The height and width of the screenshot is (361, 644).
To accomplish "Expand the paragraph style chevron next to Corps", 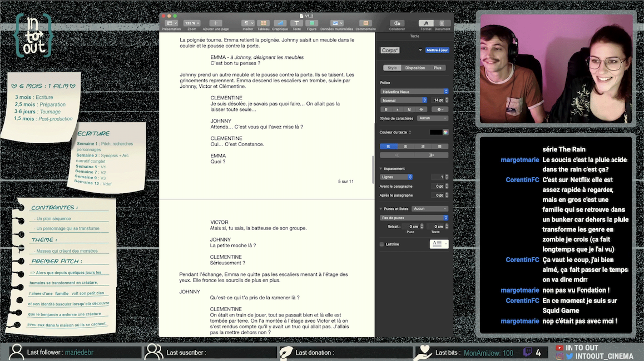I will pyautogui.click(x=420, y=50).
